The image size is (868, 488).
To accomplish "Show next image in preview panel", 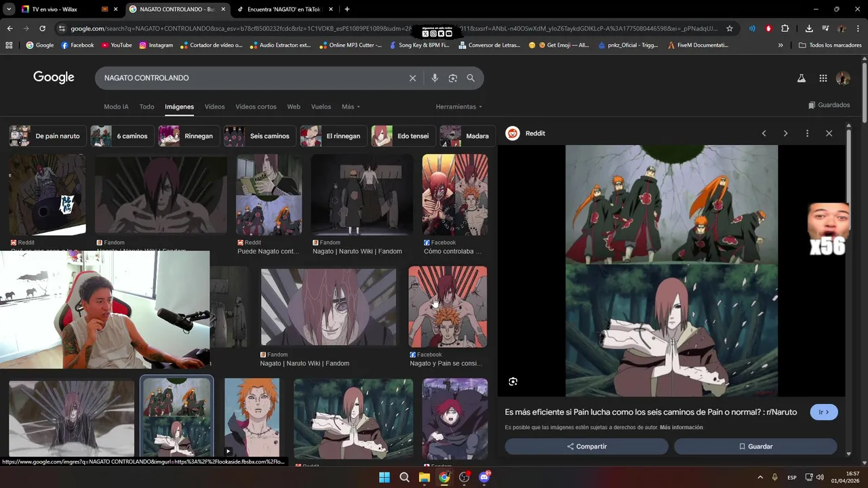I will coord(785,134).
